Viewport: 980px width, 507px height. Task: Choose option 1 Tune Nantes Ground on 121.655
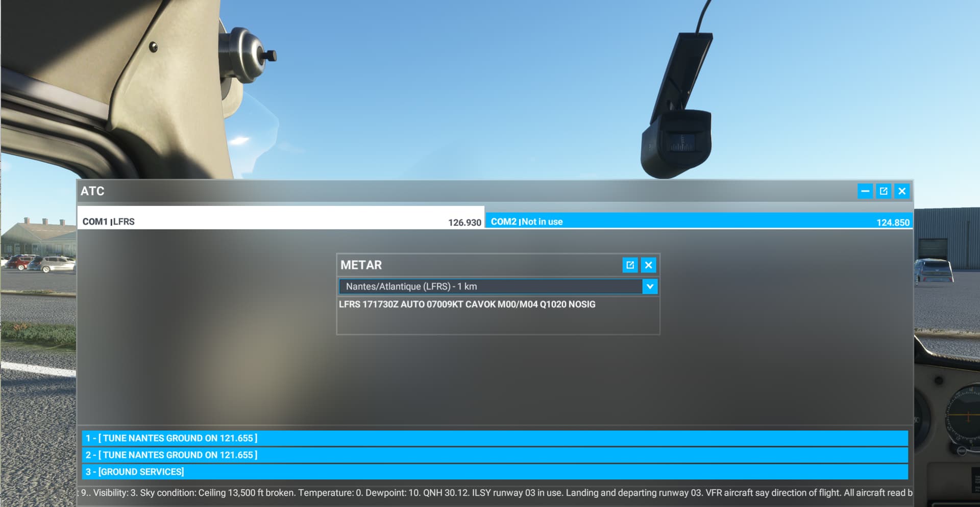click(495, 438)
